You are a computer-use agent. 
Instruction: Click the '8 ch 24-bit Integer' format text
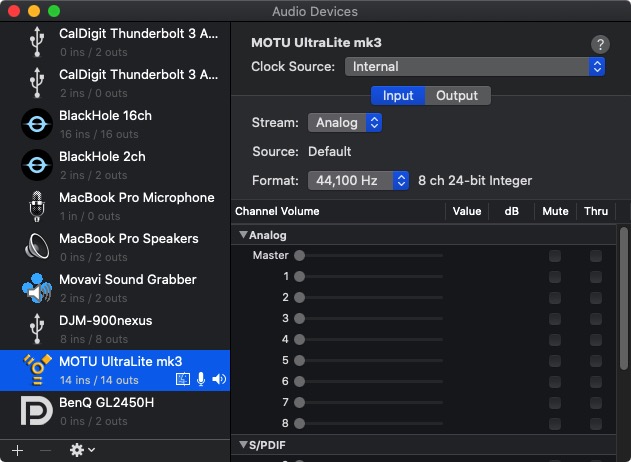tap(475, 181)
